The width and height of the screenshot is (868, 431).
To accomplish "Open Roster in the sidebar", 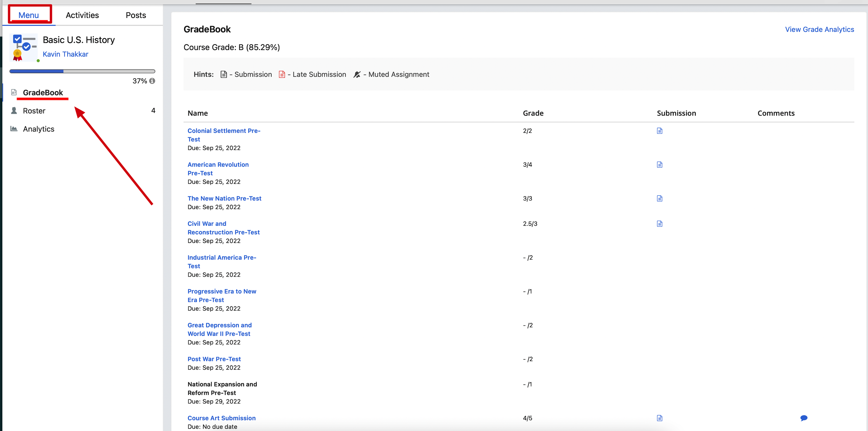I will click(x=34, y=111).
